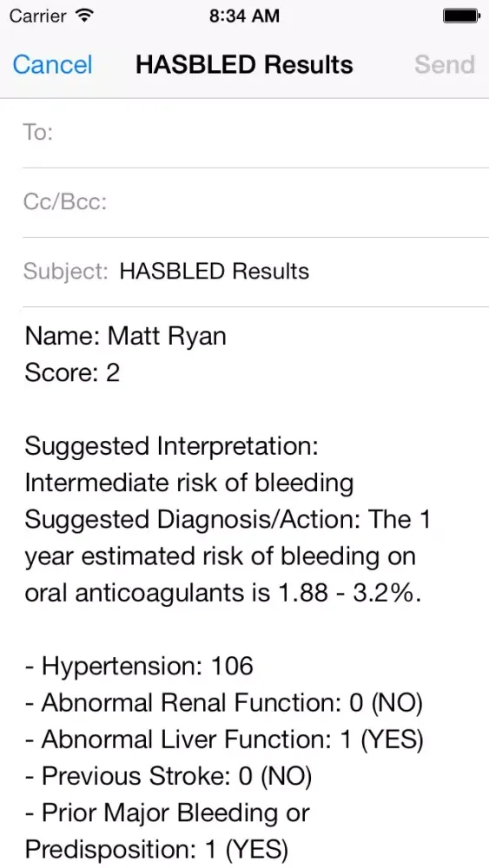Screen dimensions: 489x868
Task: Tap Cancel to discard the email
Action: (52, 65)
